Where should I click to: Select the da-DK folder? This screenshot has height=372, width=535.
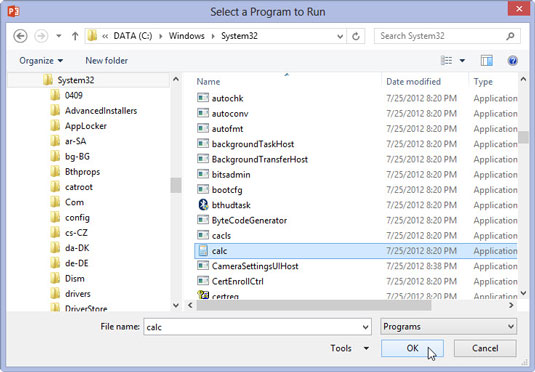(x=77, y=248)
